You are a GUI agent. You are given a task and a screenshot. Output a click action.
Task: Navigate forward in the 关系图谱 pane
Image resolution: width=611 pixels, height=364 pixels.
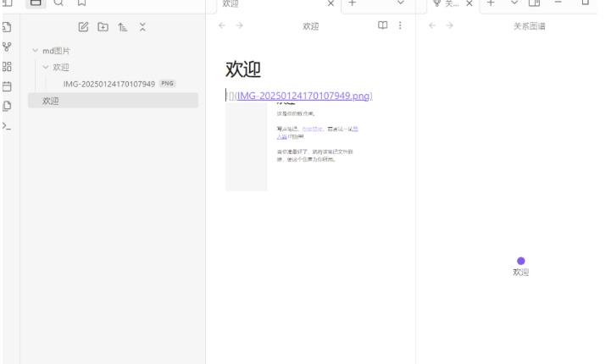click(x=449, y=25)
